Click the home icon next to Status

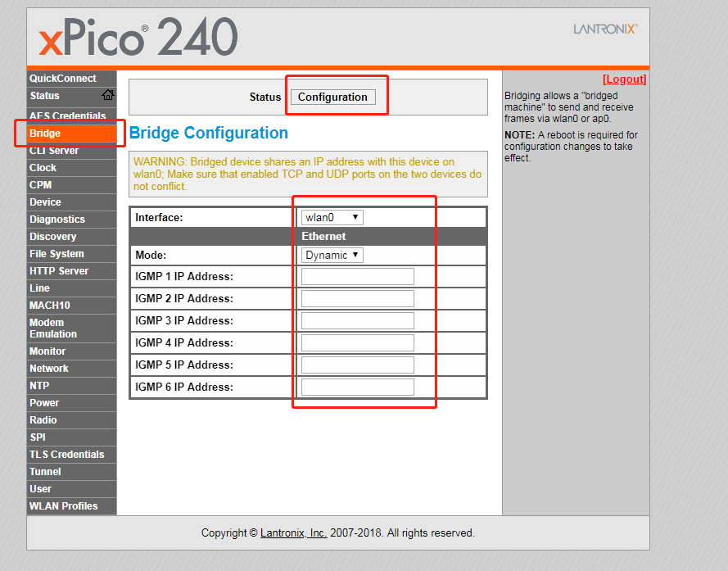[x=108, y=95]
